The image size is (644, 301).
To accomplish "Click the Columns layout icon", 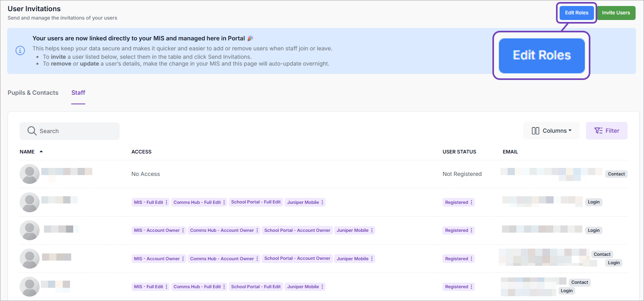I will pos(535,131).
